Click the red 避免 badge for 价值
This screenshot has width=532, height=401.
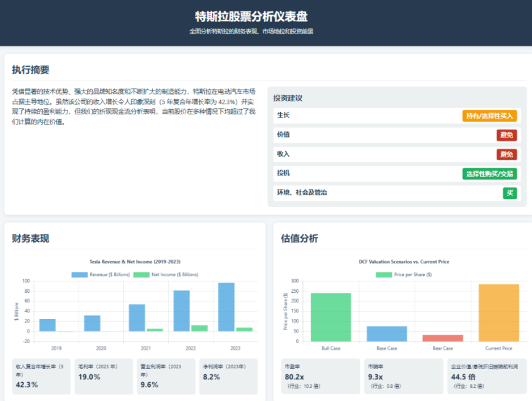pos(506,135)
